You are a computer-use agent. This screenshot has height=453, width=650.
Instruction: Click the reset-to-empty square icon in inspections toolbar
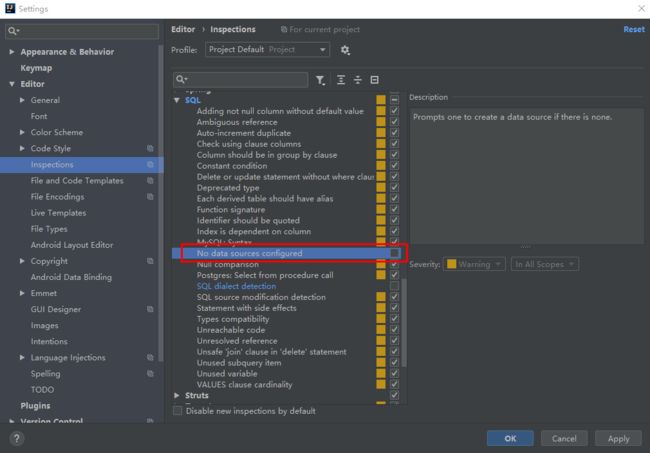coord(375,80)
